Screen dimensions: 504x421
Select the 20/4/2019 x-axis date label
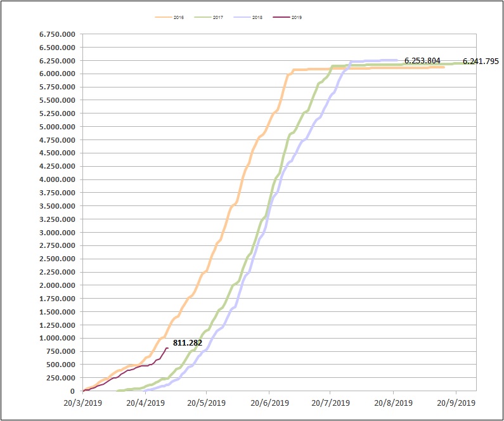tap(145, 403)
